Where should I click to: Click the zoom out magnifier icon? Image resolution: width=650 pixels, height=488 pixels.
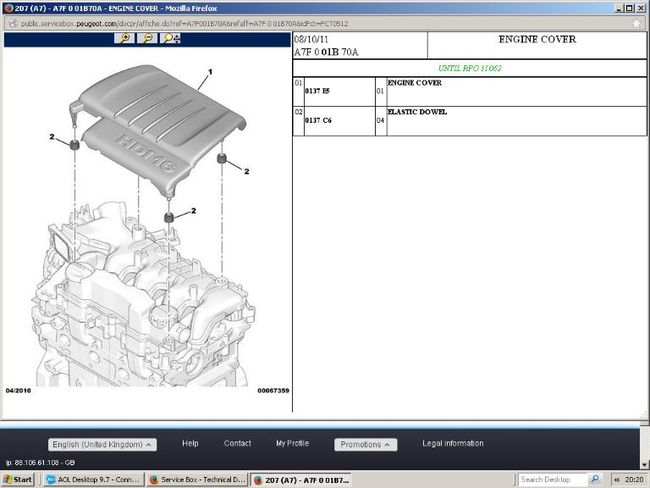pyautogui.click(x=147, y=39)
